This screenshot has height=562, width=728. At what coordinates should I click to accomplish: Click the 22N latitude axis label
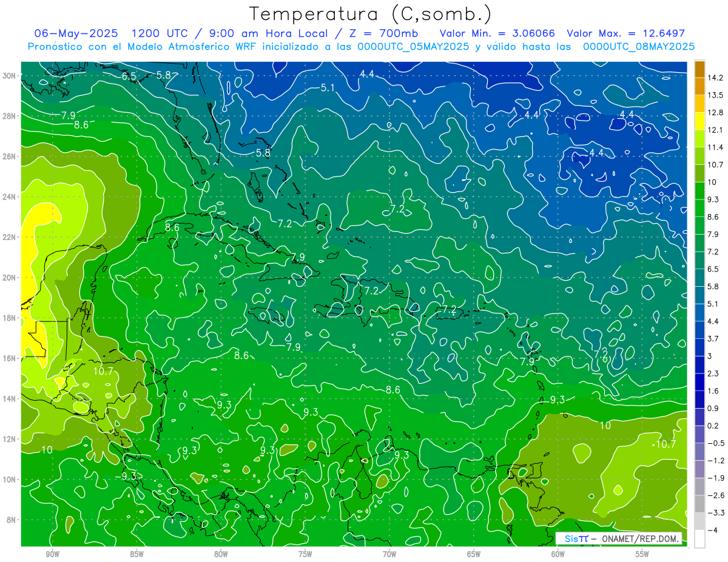tap(10, 237)
